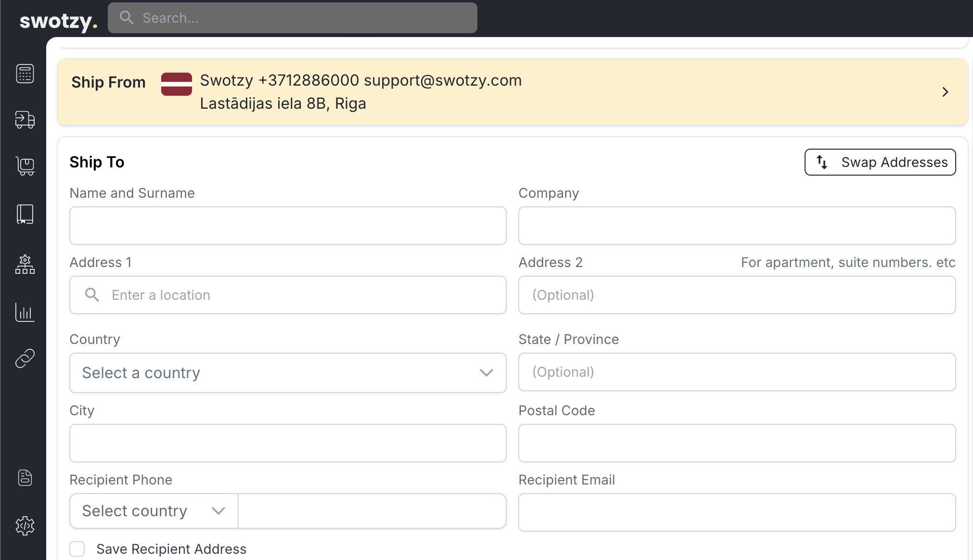Image resolution: width=973 pixels, height=560 pixels.
Task: Open the Select a country dropdown
Action: (x=288, y=373)
